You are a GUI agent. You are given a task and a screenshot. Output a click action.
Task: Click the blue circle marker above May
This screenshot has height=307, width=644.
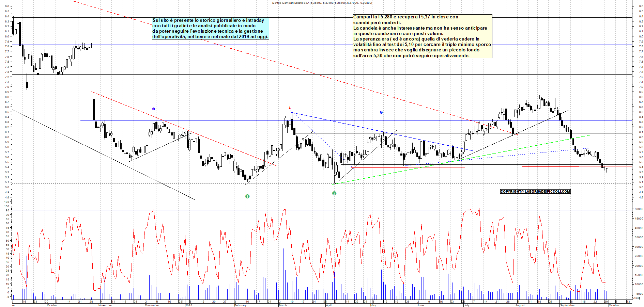coord(381,112)
